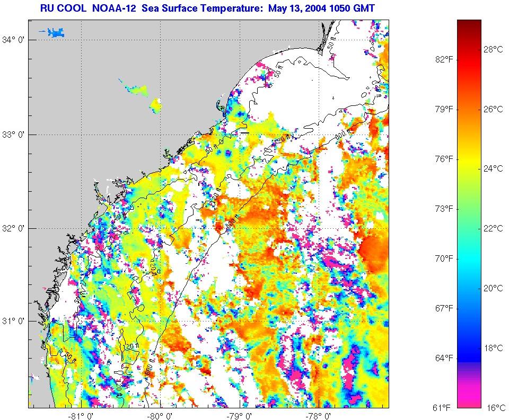Click the '26°C' colorbar label
The width and height of the screenshot is (509, 420).
click(494, 109)
